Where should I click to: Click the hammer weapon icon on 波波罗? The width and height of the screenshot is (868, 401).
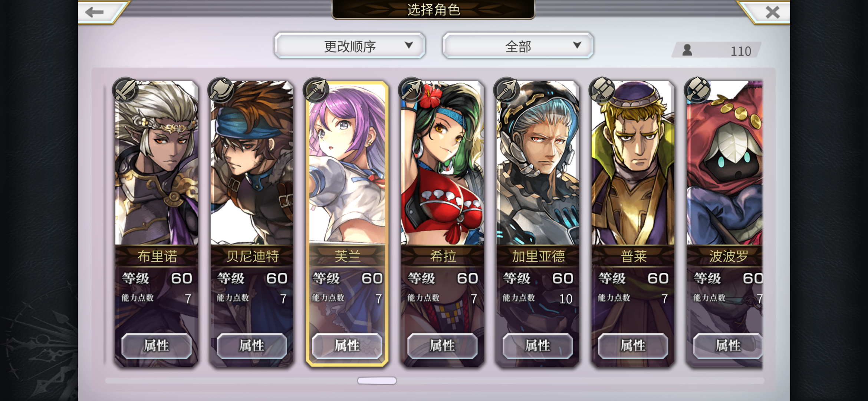click(x=697, y=90)
